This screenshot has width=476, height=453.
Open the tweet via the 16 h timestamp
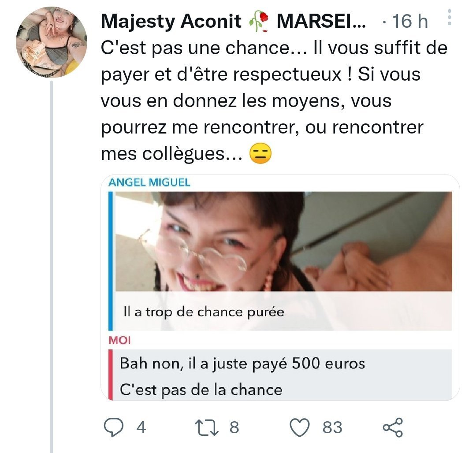pyautogui.click(x=410, y=21)
